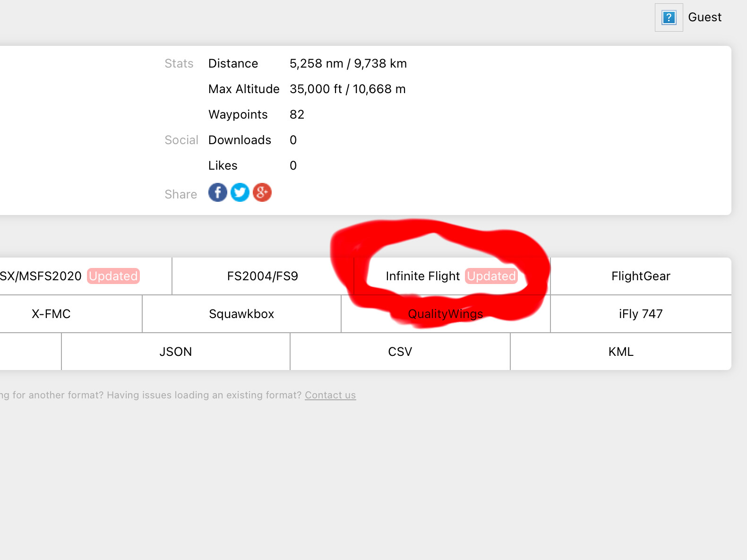This screenshot has width=747, height=560.
Task: Share flight plan on Google Plus
Action: click(262, 192)
